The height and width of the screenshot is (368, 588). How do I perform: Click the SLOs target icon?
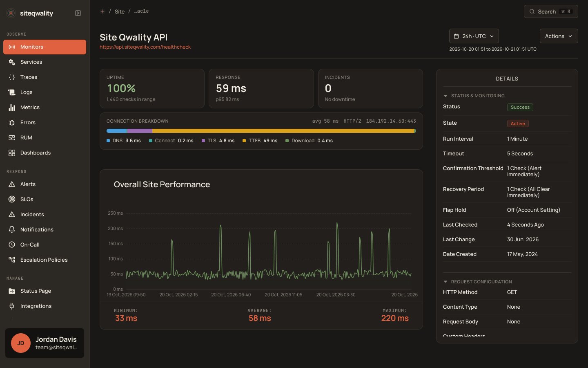pyautogui.click(x=12, y=199)
